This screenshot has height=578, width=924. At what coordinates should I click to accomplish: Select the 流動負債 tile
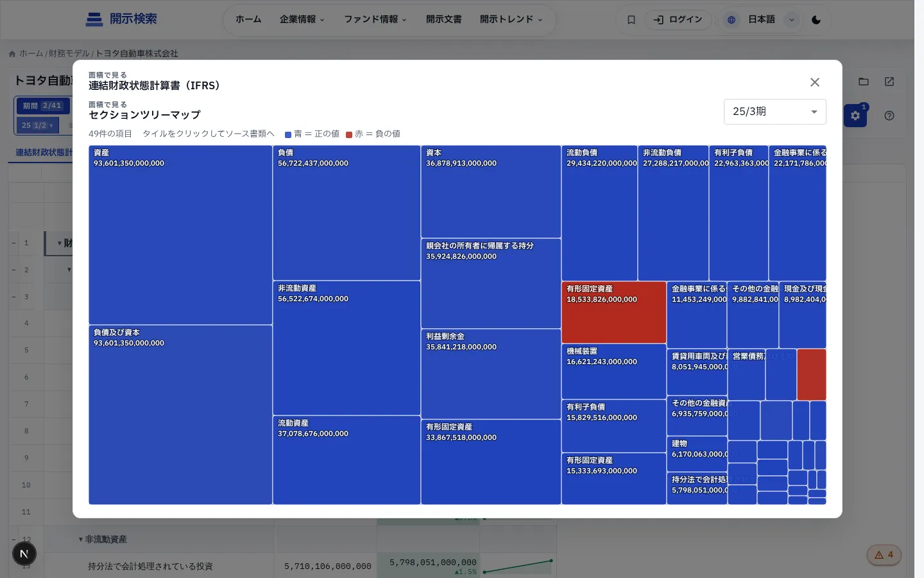(599, 213)
